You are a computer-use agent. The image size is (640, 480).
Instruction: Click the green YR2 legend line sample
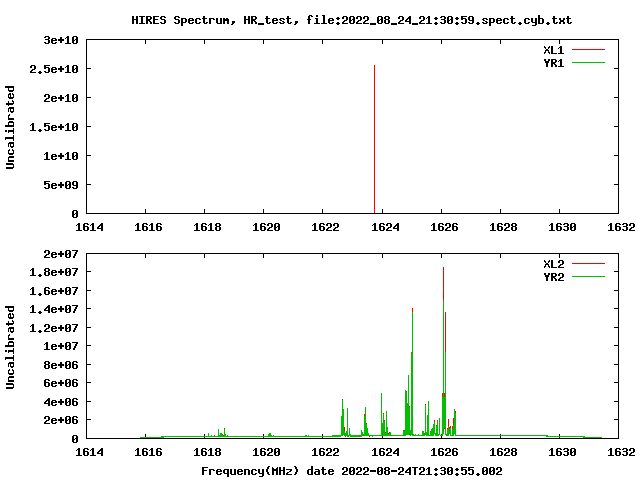tap(588, 277)
